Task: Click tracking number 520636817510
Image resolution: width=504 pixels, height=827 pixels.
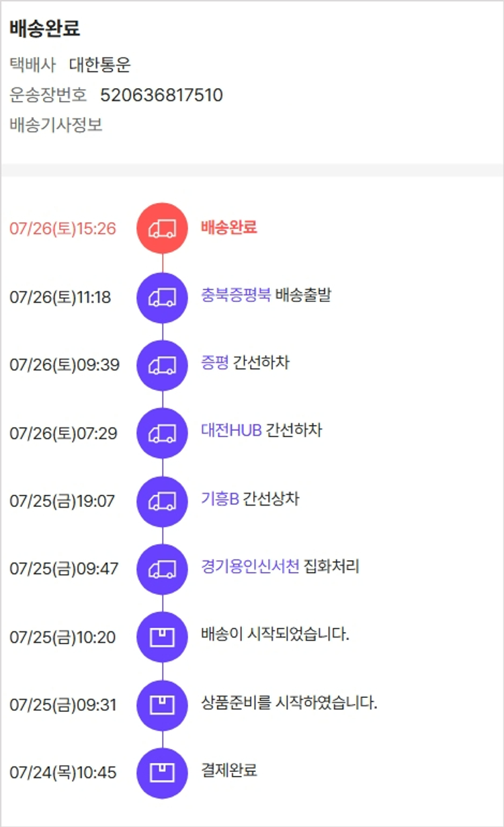Action: point(161,95)
